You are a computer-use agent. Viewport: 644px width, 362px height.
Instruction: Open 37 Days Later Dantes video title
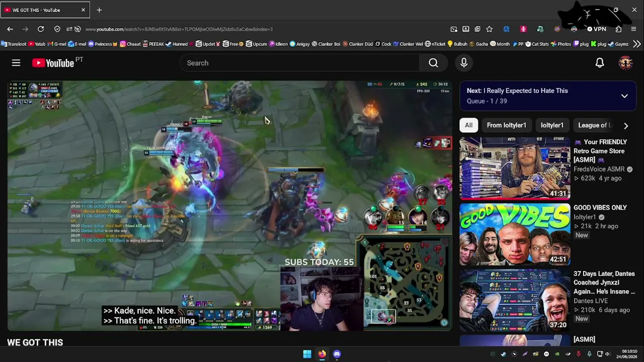(x=604, y=283)
